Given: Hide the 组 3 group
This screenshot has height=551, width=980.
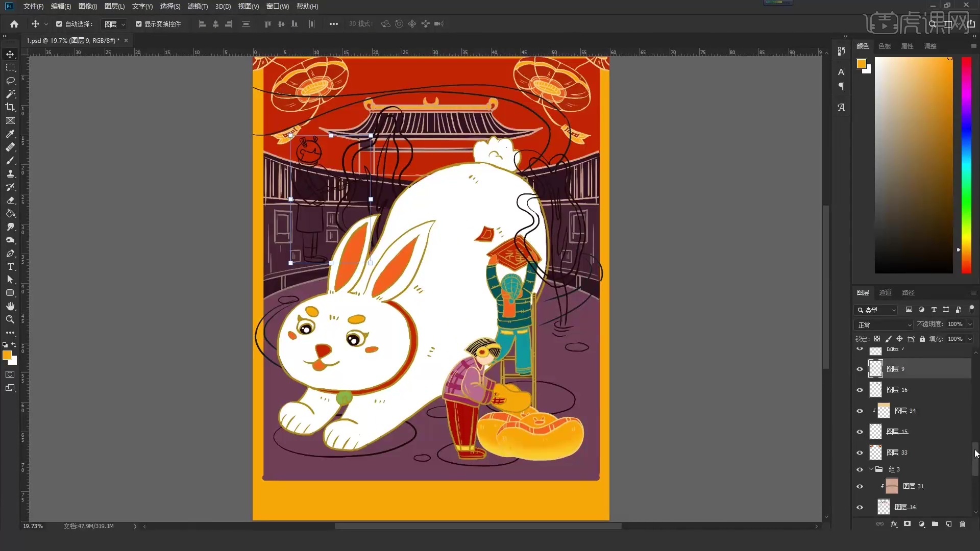Looking at the screenshot, I should [x=860, y=469].
